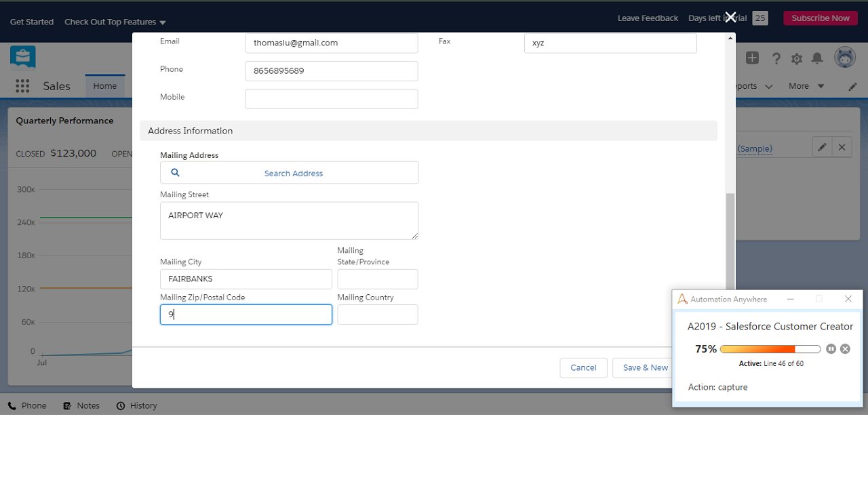Open the Salesforce Help question mark
This screenshot has height=488, width=868.
pyautogui.click(x=776, y=59)
